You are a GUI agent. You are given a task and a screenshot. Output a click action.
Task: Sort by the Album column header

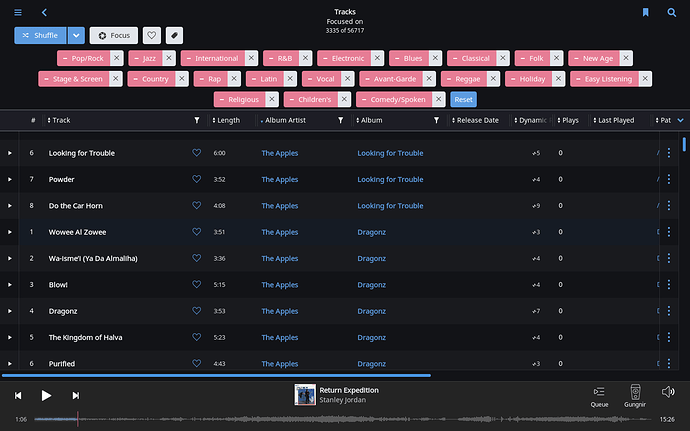coord(369,120)
